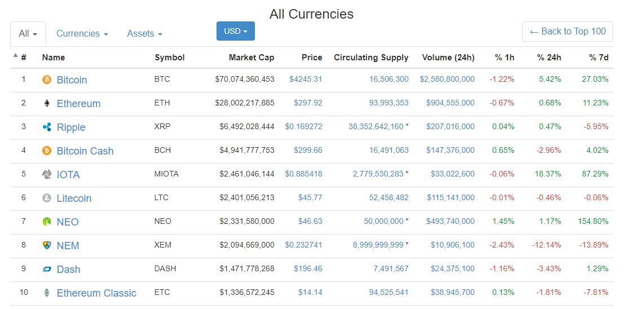Click NEO volume $493,740,000

click(x=450, y=222)
